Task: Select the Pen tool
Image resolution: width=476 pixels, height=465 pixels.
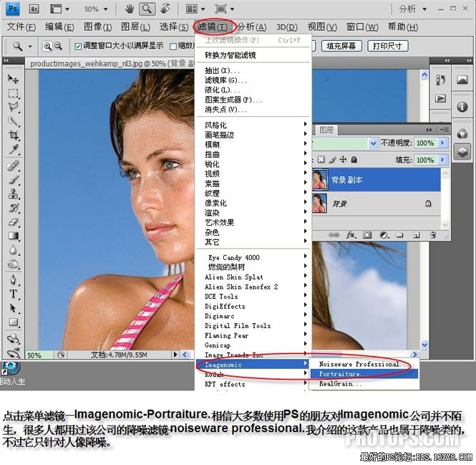Action: (x=13, y=279)
